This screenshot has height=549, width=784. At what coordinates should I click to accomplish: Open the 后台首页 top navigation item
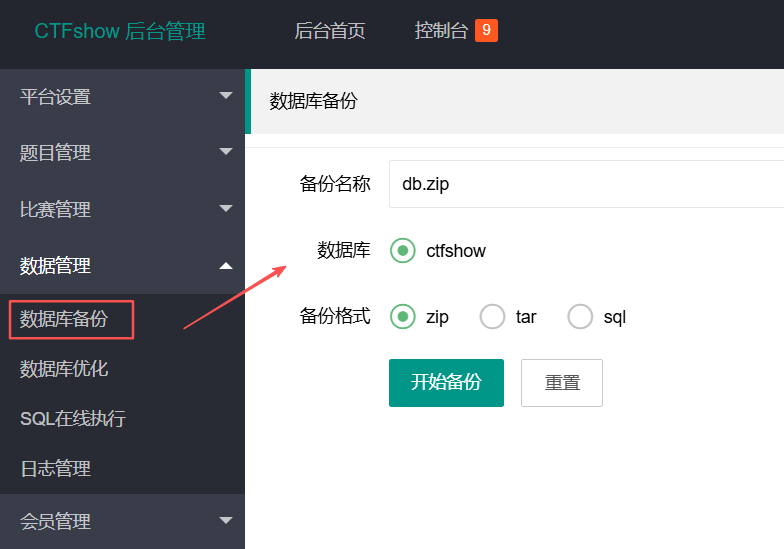click(330, 31)
